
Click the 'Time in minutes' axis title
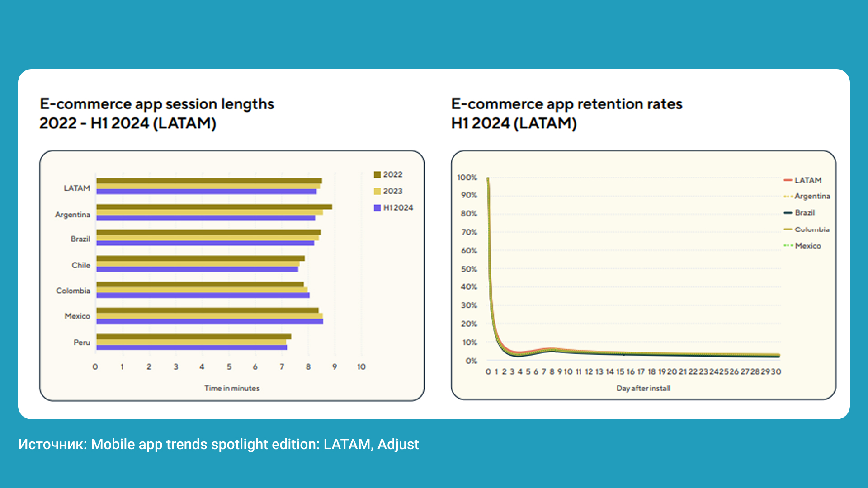tap(232, 389)
